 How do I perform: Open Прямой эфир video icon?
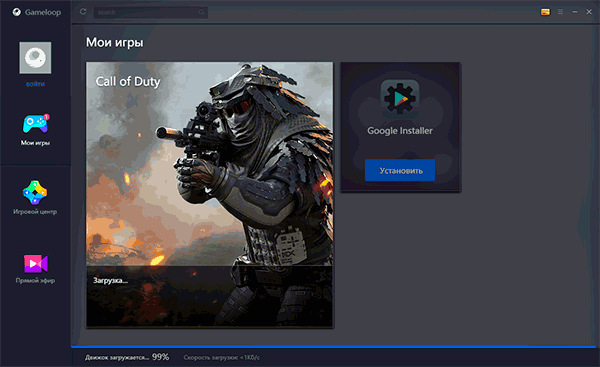click(36, 263)
